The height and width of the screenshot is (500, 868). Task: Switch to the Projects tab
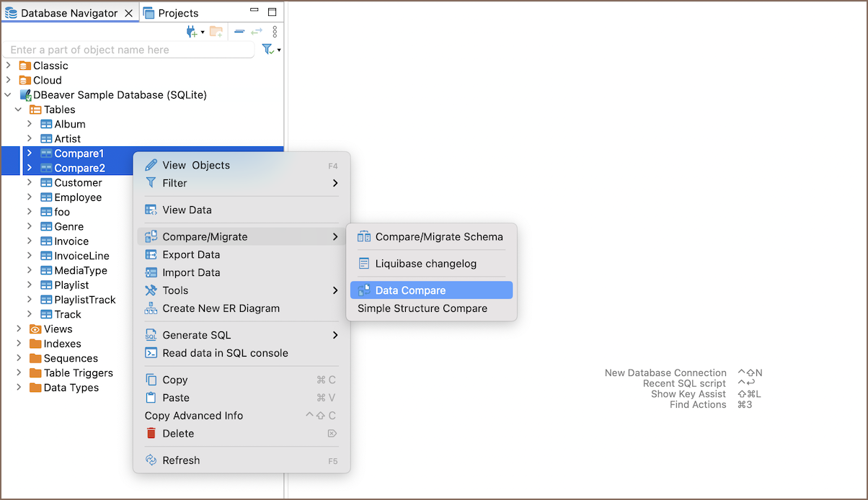[x=171, y=13]
